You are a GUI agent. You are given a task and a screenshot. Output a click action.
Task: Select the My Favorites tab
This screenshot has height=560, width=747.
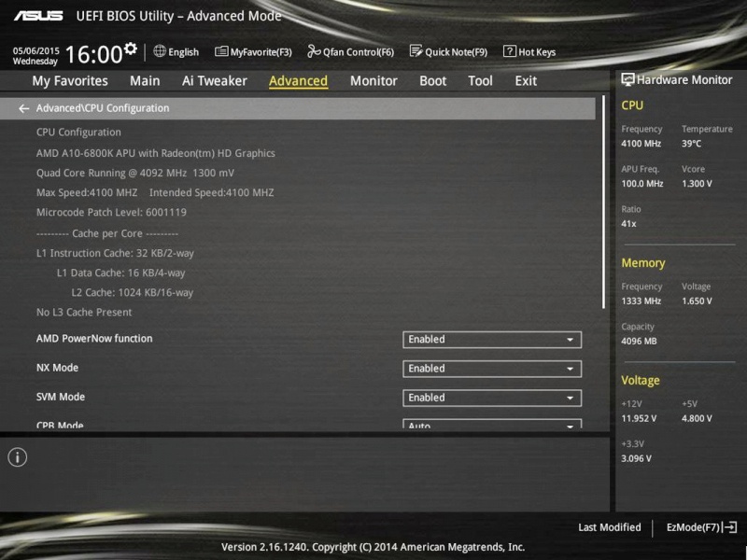click(x=70, y=81)
